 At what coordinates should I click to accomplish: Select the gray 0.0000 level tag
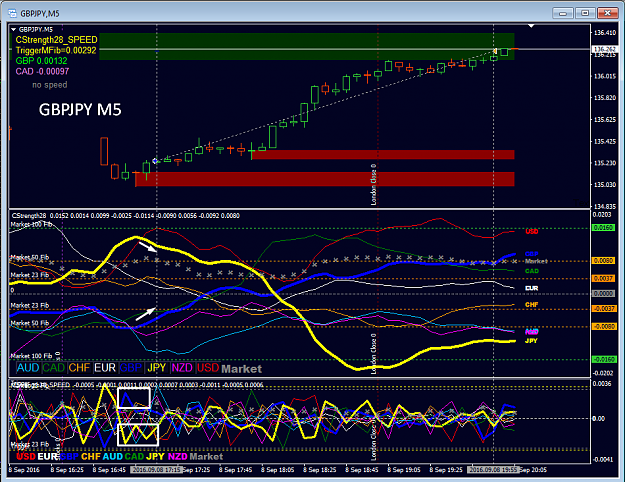pos(603,293)
